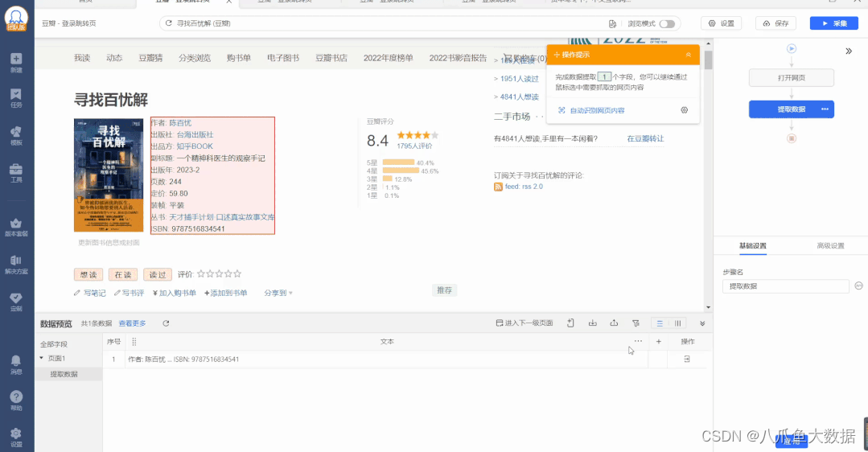Click the drag-handle dots icon in table header
The width and height of the screenshot is (868, 452).
coord(134,342)
